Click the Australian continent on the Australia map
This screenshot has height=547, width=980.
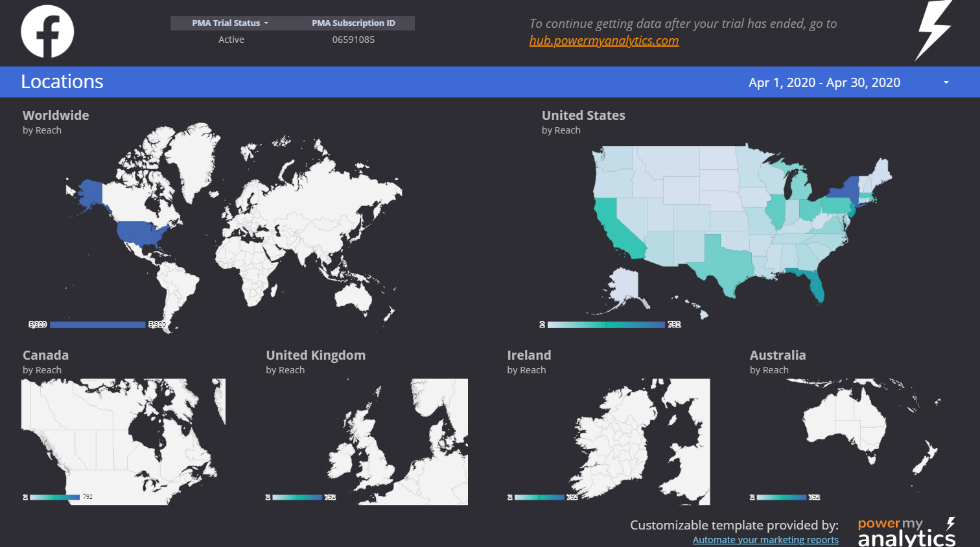click(x=845, y=421)
